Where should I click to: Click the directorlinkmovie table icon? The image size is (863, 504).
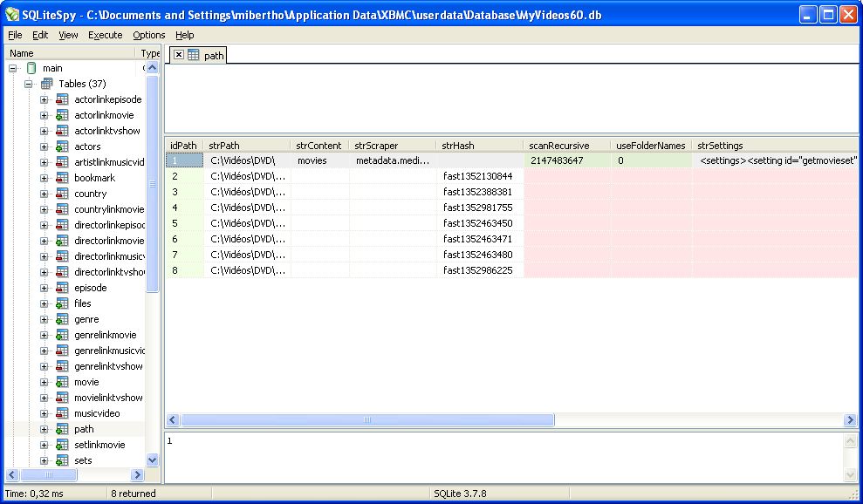(x=62, y=241)
